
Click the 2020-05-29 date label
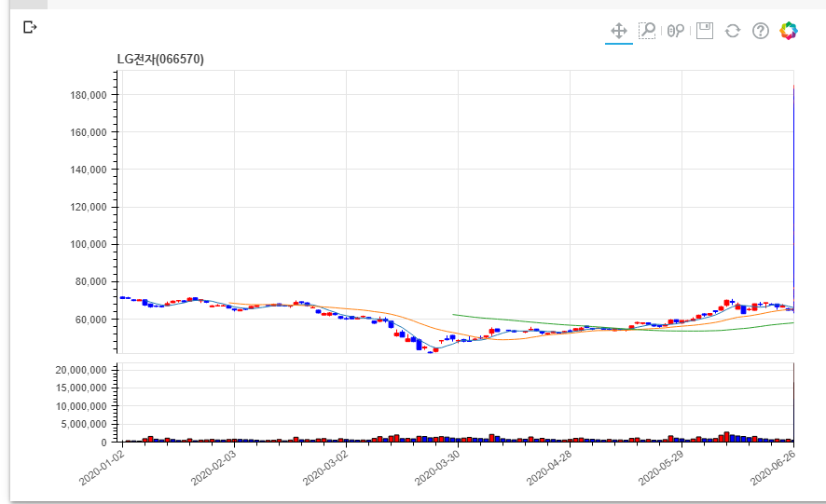coord(661,469)
